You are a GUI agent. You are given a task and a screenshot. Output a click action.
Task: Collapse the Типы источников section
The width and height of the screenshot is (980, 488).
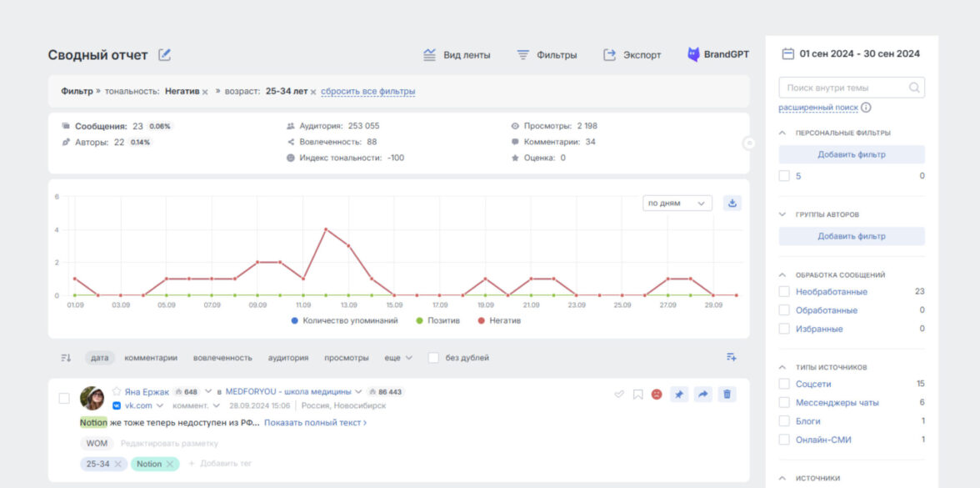[782, 367]
